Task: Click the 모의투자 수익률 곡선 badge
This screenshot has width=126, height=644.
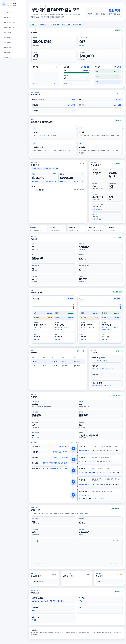Action: click(x=117, y=508)
